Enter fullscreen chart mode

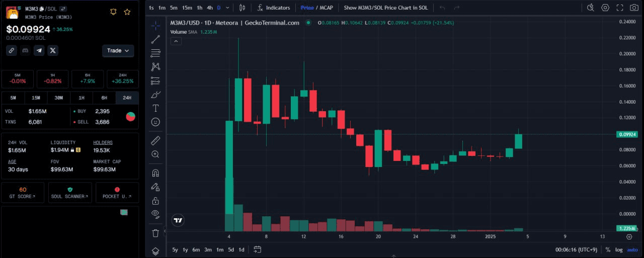(x=620, y=8)
